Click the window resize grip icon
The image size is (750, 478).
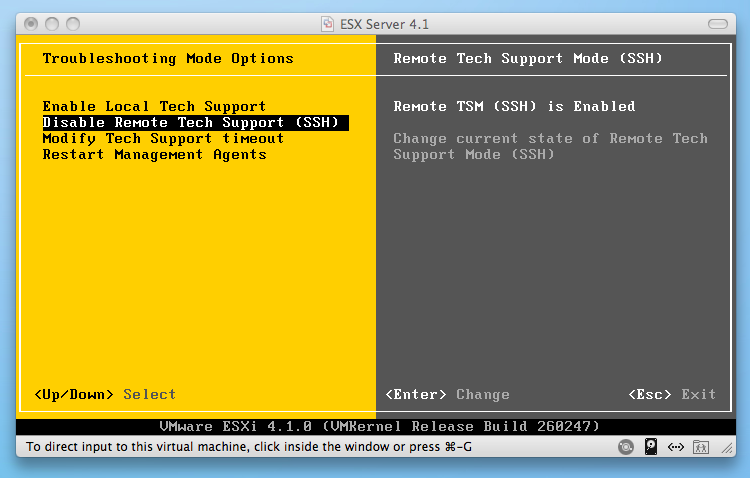click(x=728, y=448)
